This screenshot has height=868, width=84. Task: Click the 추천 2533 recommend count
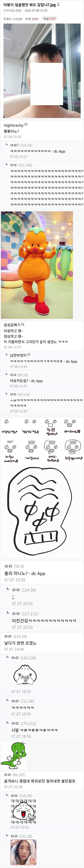(32, 19)
